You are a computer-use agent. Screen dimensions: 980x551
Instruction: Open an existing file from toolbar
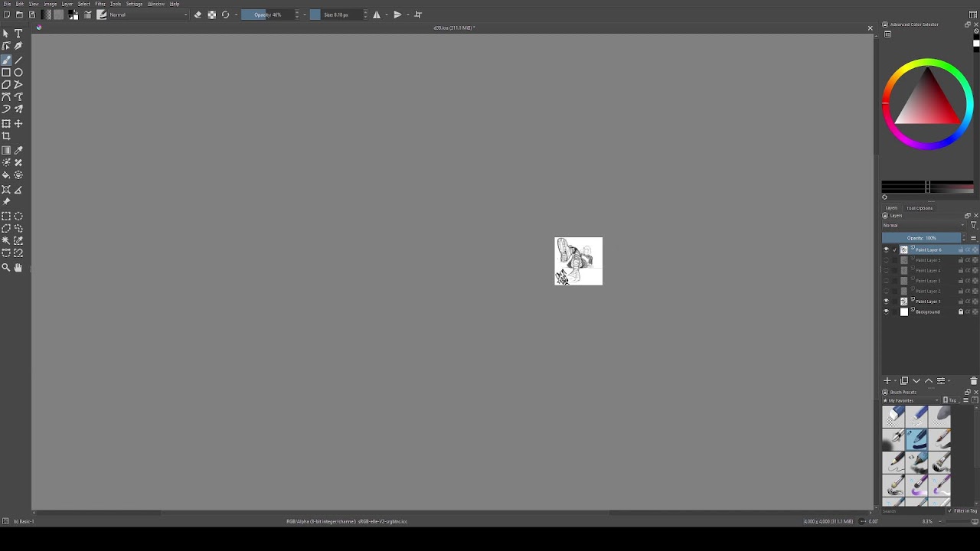click(x=19, y=15)
